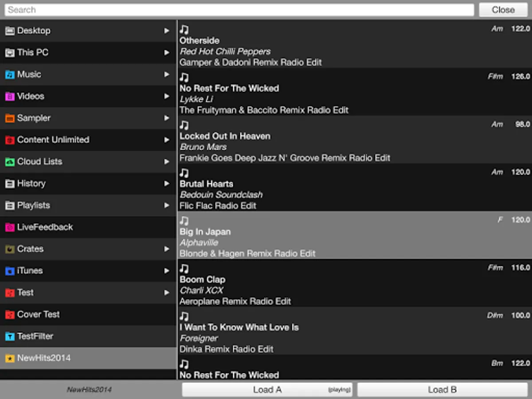Expand the Videos folder arrow
532x399 pixels.
click(x=167, y=96)
